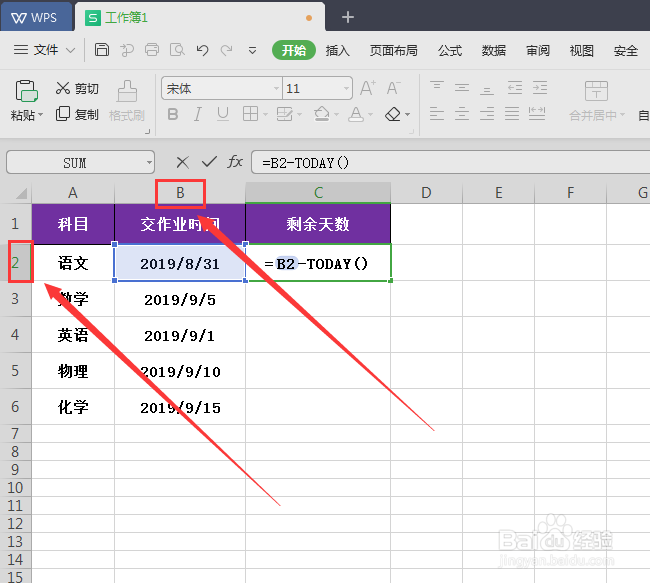The height and width of the screenshot is (583, 650).
Task: Switch to the 视图 tab
Action: [582, 51]
